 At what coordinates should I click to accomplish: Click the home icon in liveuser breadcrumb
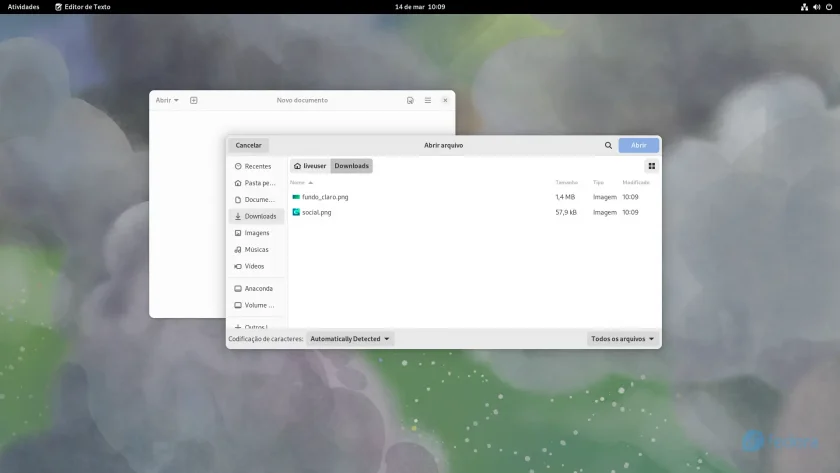pyautogui.click(x=297, y=166)
